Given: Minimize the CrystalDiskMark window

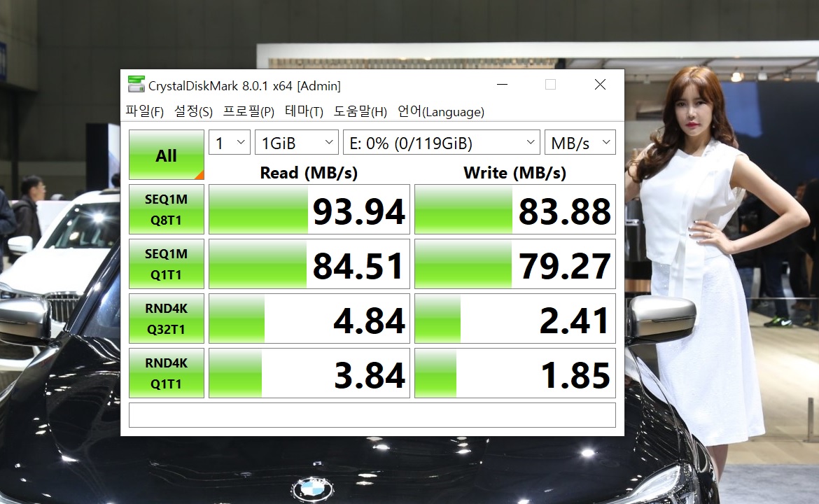Looking at the screenshot, I should (502, 84).
